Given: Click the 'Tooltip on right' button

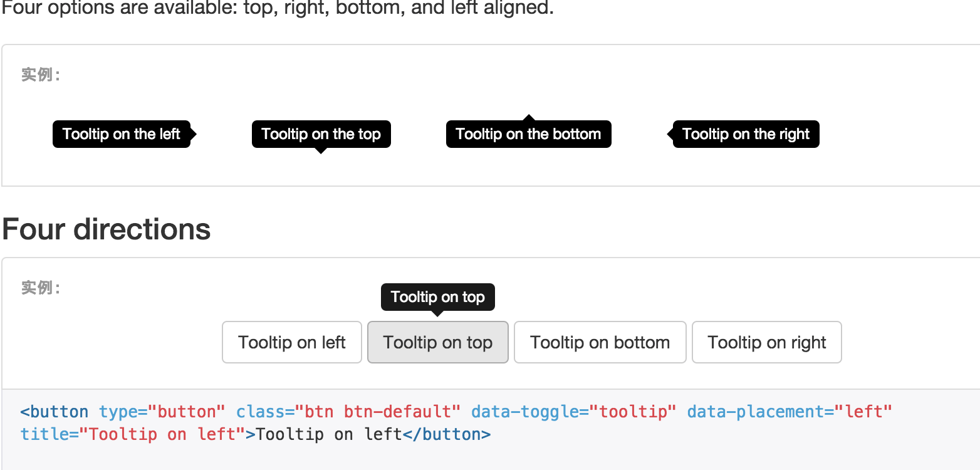Looking at the screenshot, I should click(766, 342).
